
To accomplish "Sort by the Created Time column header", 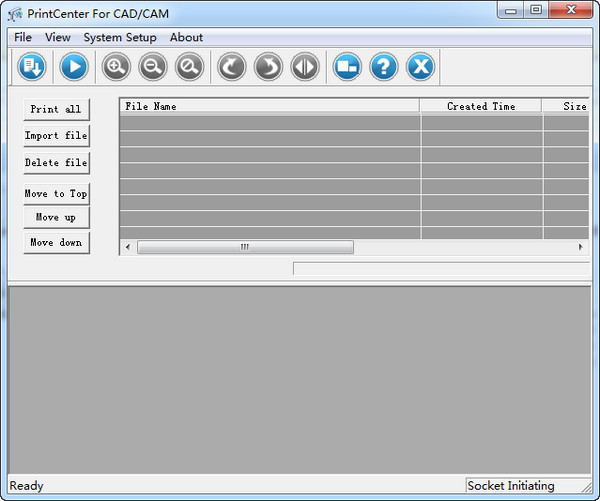I will point(481,106).
